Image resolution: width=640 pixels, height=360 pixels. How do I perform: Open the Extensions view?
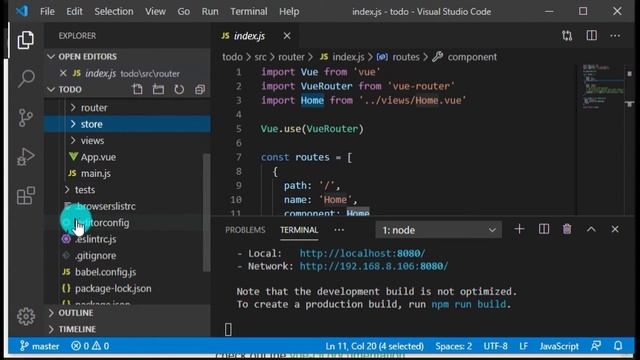tap(26, 196)
